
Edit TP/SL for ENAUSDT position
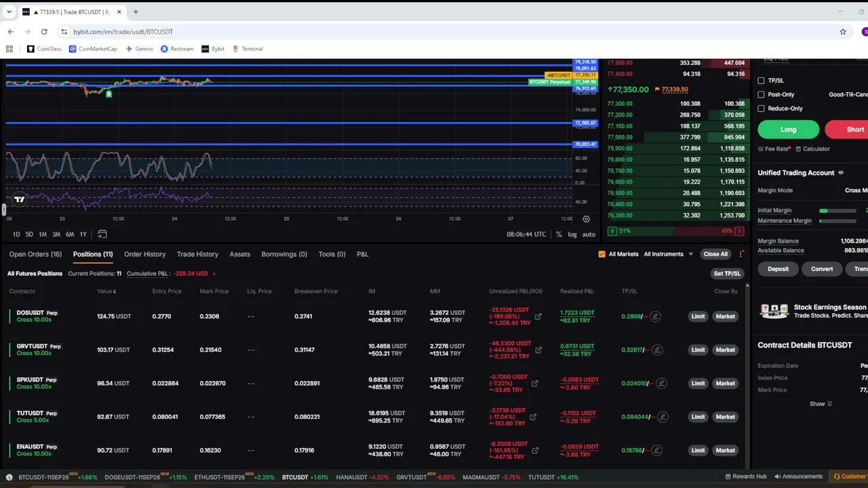(656, 450)
